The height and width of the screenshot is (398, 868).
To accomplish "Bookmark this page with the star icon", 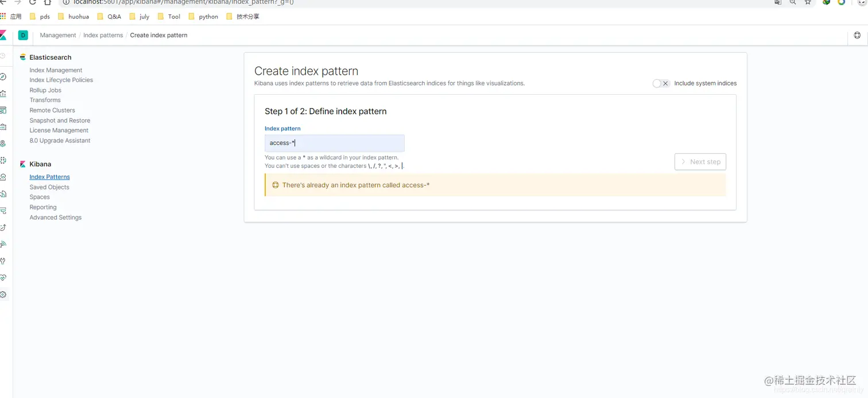I will click(x=808, y=2).
